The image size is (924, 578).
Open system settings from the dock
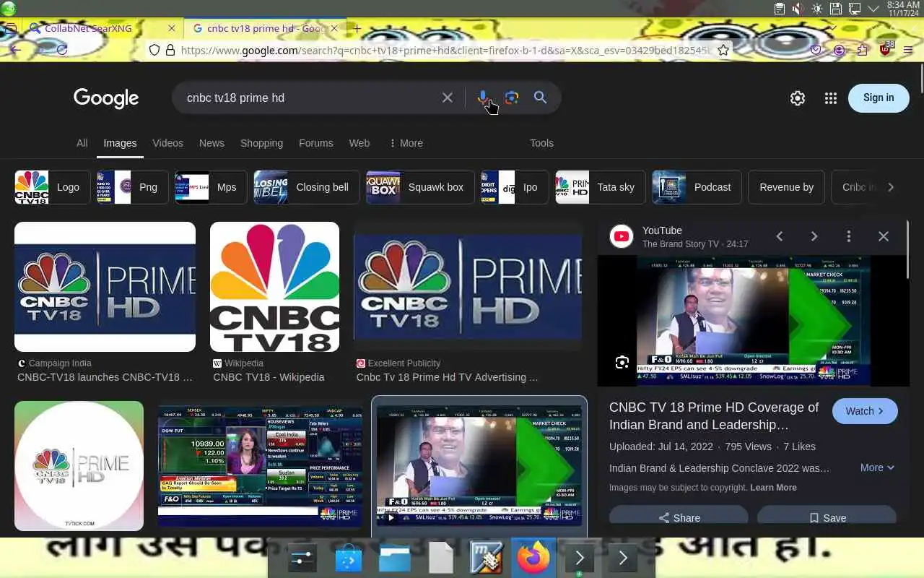tap(302, 558)
